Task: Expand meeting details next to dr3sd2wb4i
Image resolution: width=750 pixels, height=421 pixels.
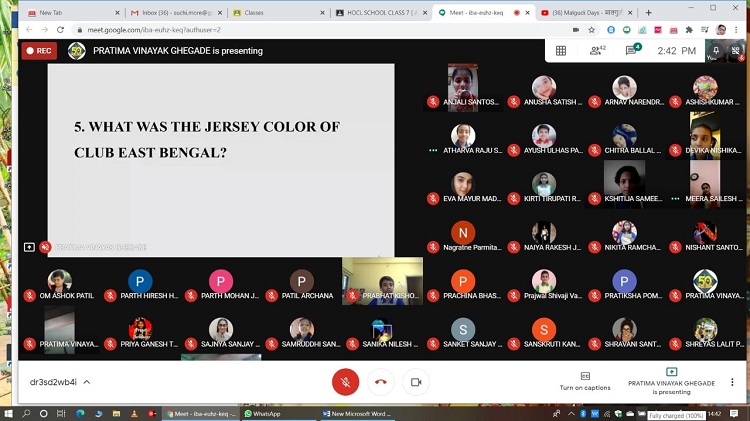Action: [x=87, y=382]
